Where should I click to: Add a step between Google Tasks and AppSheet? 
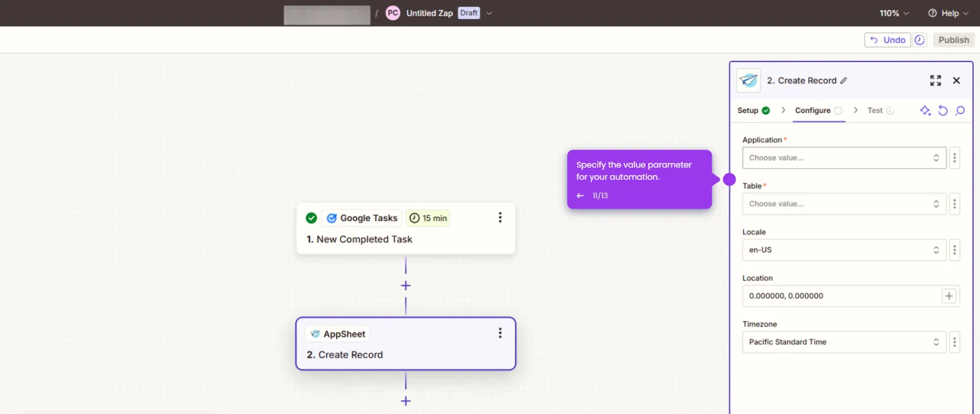pyautogui.click(x=405, y=285)
